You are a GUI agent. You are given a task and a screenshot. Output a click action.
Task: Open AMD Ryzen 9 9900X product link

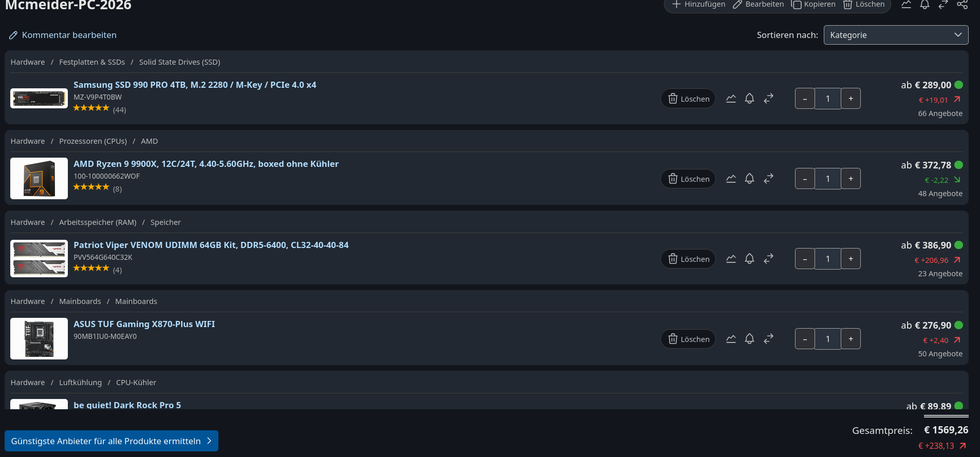pos(206,164)
